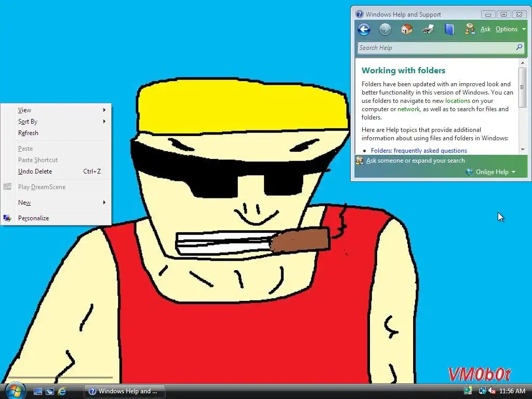The image size is (532, 399).
Task: Click Show Desktop quick launch icon
Action: (x=37, y=391)
